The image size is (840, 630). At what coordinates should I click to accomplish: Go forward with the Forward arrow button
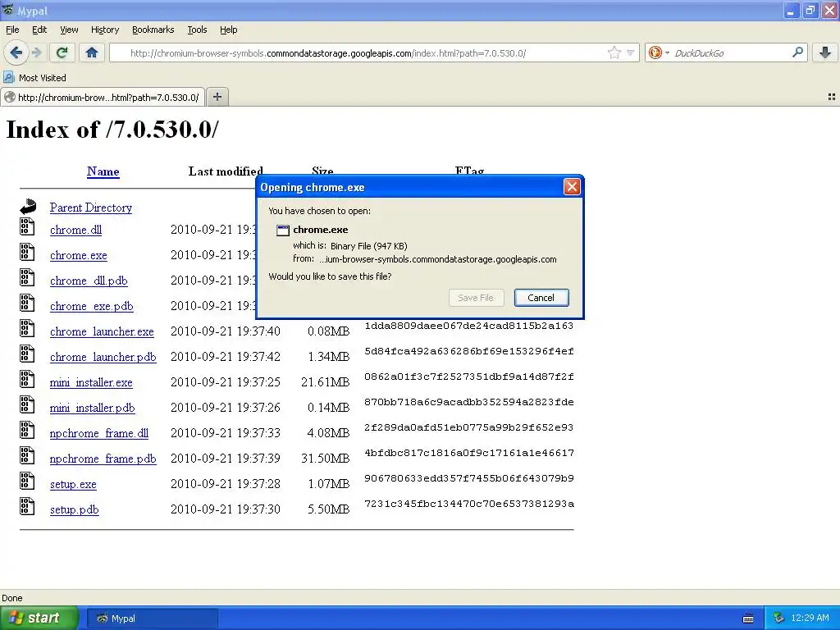coord(36,52)
